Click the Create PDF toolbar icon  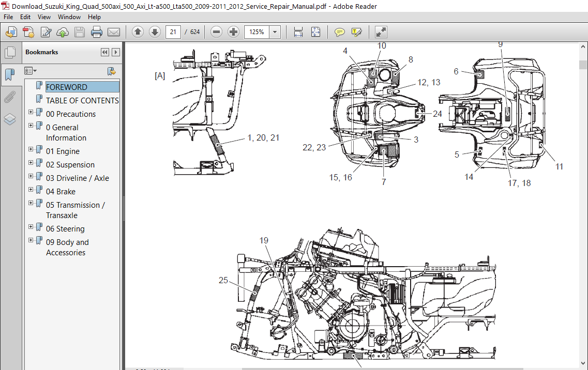11,32
